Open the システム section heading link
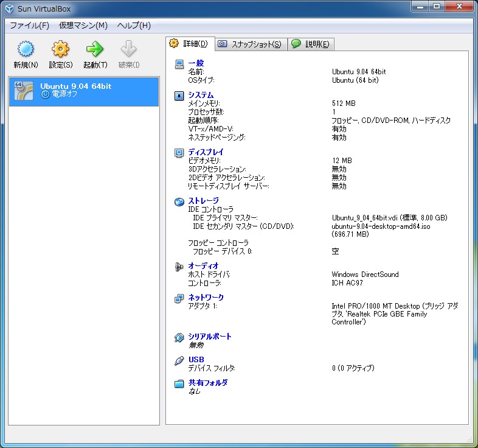Image resolution: width=478 pixels, height=448 pixels. [201, 95]
